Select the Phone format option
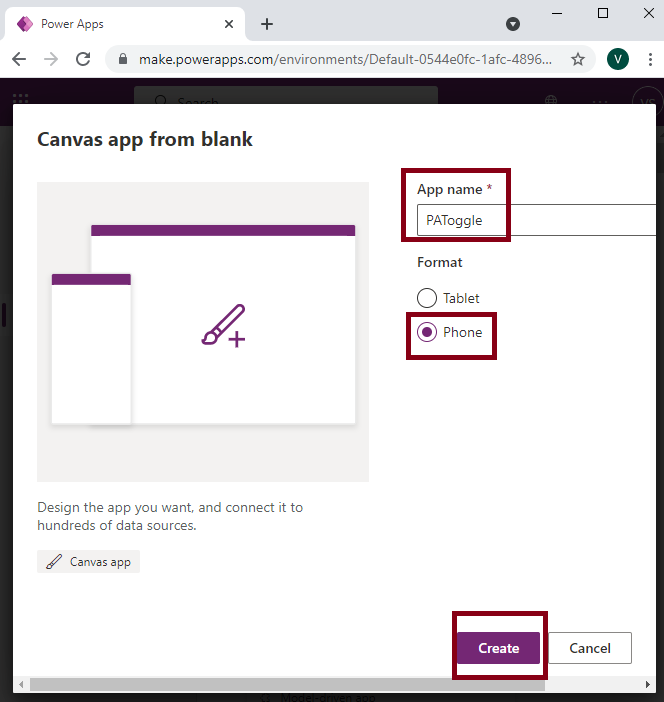 [427, 332]
